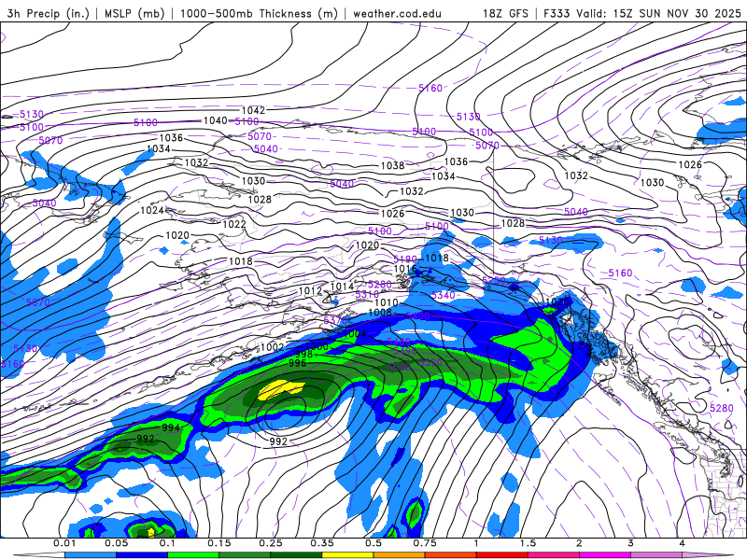
Task: Click the 994 isobar label
Action: click(x=171, y=427)
